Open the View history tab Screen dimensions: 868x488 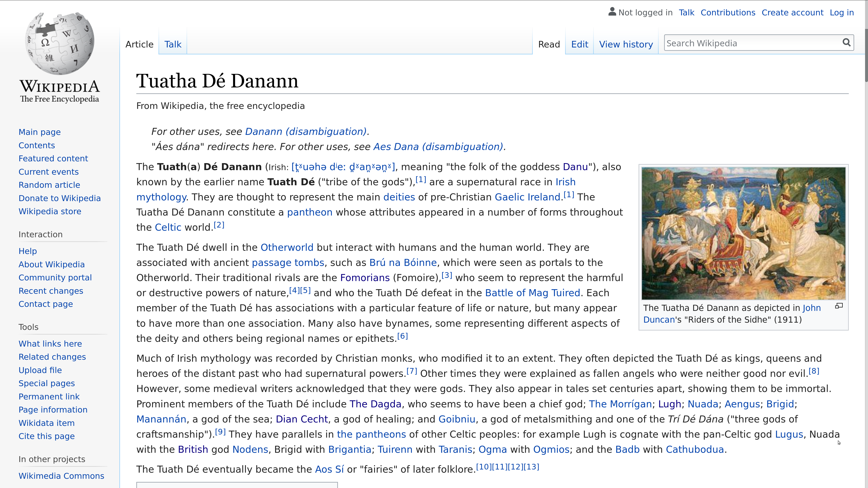(x=626, y=45)
